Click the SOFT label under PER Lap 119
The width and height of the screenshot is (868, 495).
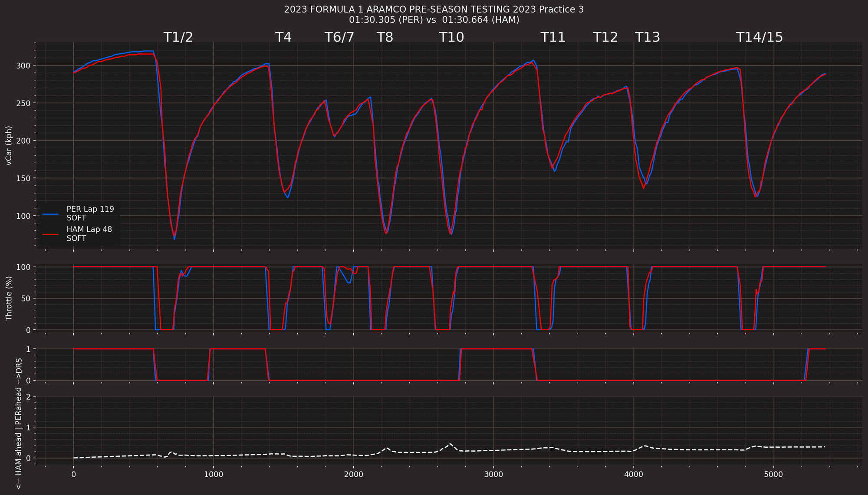(x=77, y=218)
